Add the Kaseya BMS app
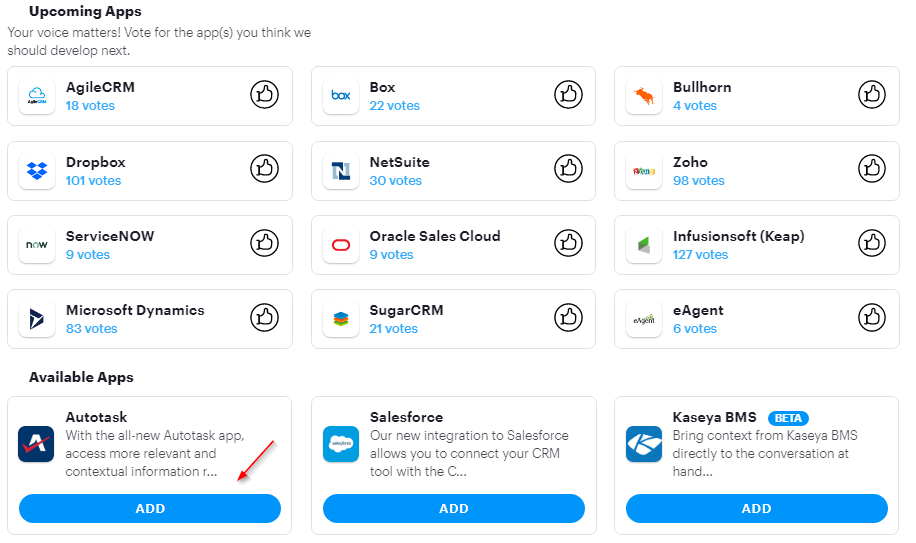 (x=757, y=509)
